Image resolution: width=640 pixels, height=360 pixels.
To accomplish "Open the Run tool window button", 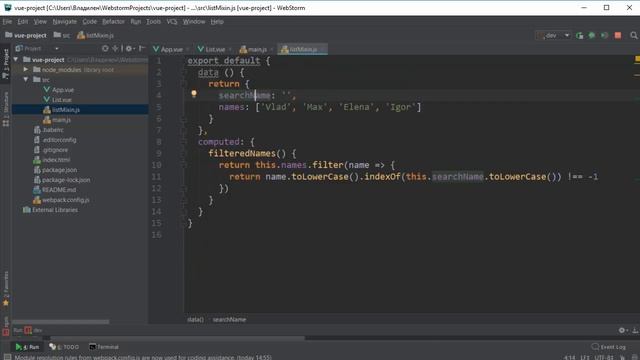I will point(27,347).
